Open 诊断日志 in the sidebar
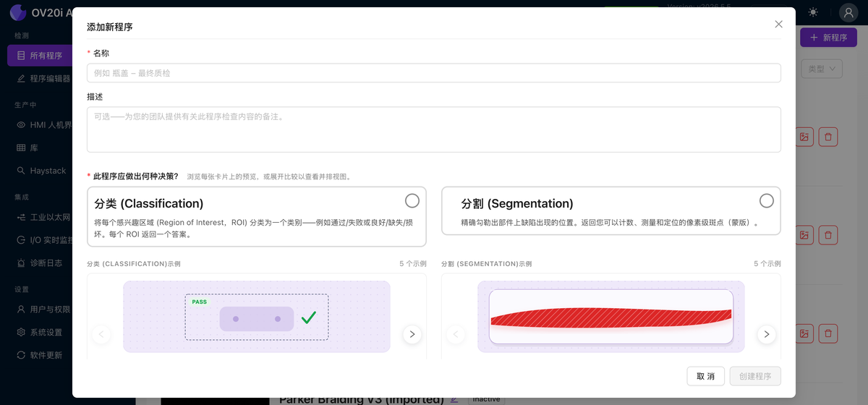The height and width of the screenshot is (405, 868). tap(40, 263)
